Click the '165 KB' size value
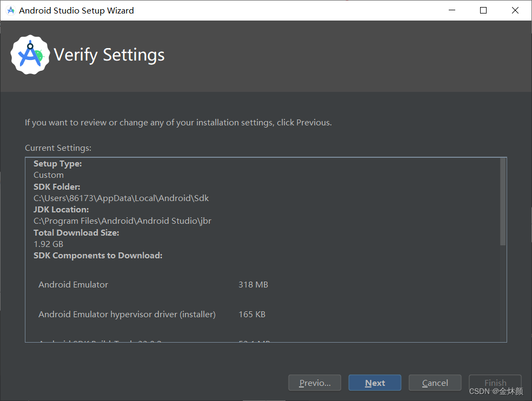Screen dimensions: 532x401 (x=252, y=315)
